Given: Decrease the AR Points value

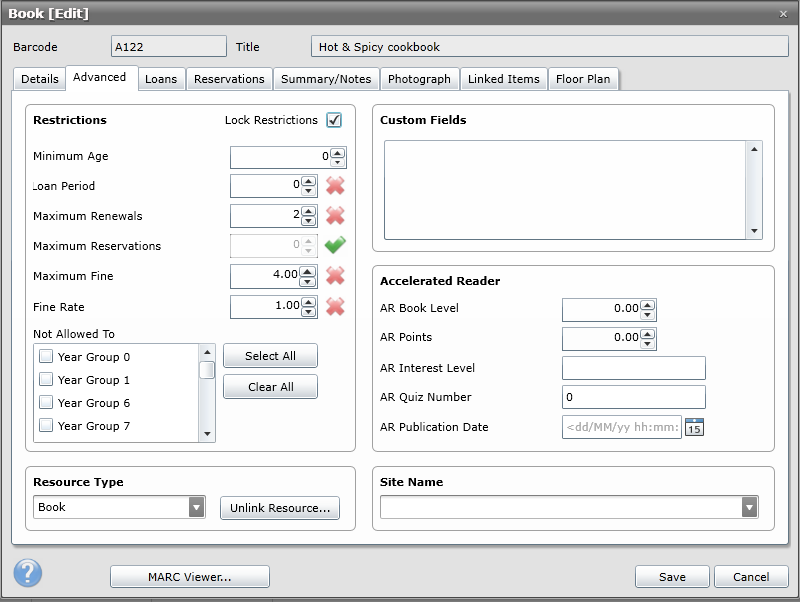Looking at the screenshot, I should [647, 344].
